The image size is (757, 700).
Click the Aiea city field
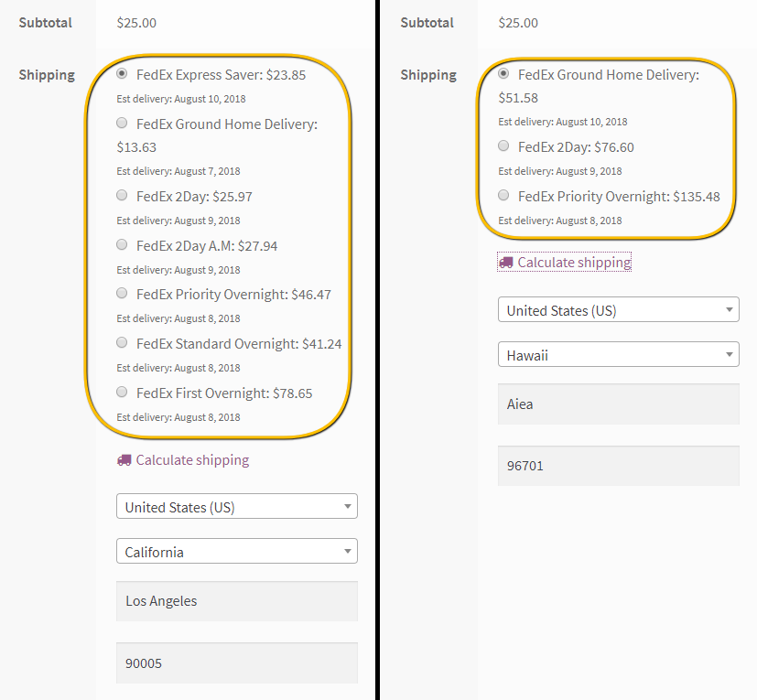(619, 404)
